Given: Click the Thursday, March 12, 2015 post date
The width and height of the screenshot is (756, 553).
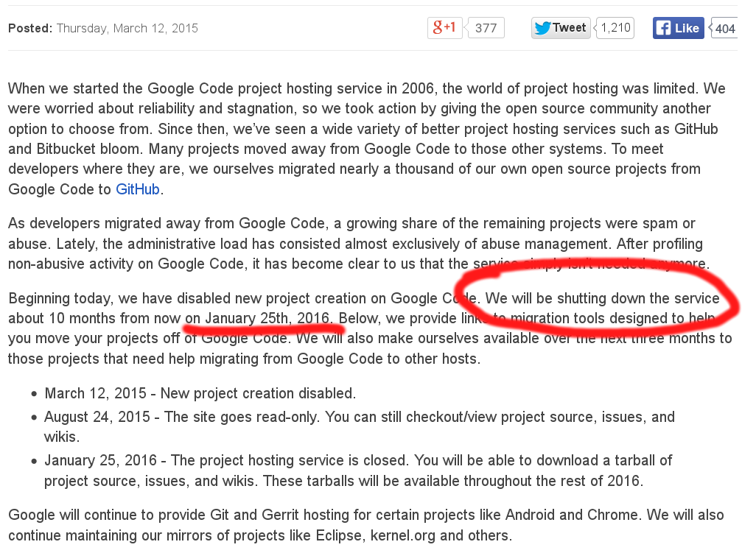Looking at the screenshot, I should coord(127,28).
